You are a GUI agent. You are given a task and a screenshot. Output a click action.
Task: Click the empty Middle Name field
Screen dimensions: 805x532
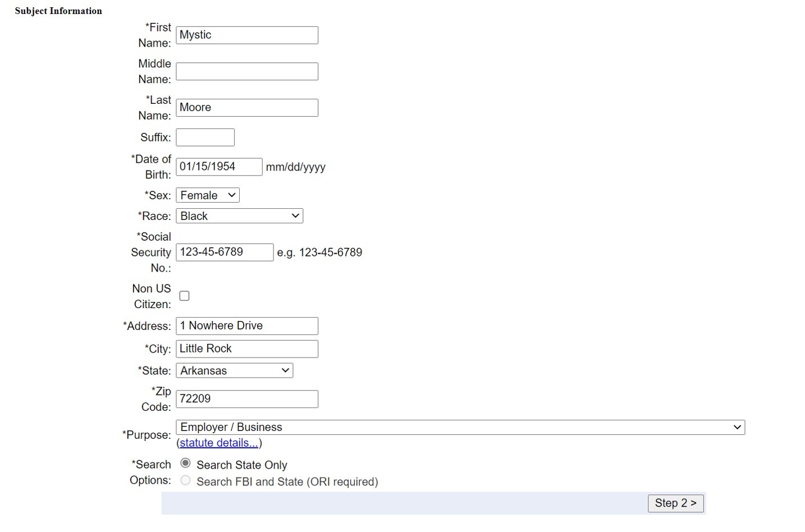coord(247,71)
